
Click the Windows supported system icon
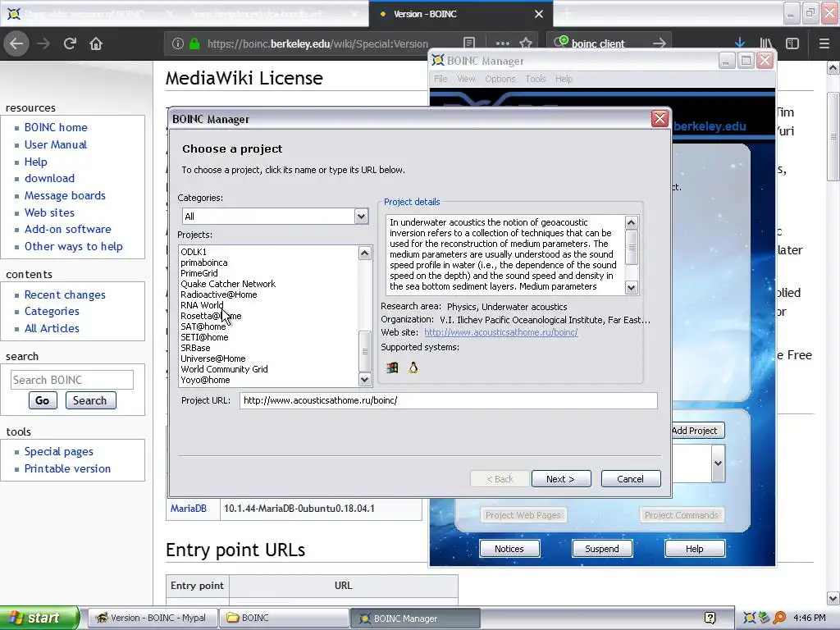[x=392, y=367]
